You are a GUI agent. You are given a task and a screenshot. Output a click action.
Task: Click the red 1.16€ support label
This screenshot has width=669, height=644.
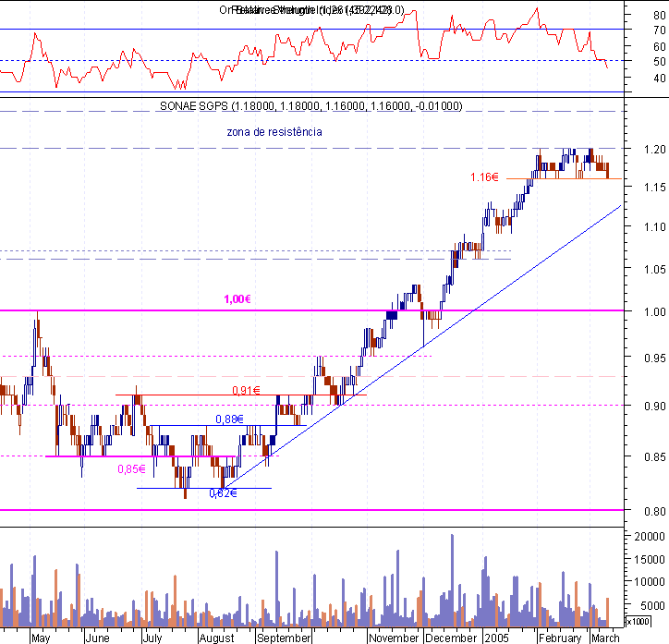(484, 177)
